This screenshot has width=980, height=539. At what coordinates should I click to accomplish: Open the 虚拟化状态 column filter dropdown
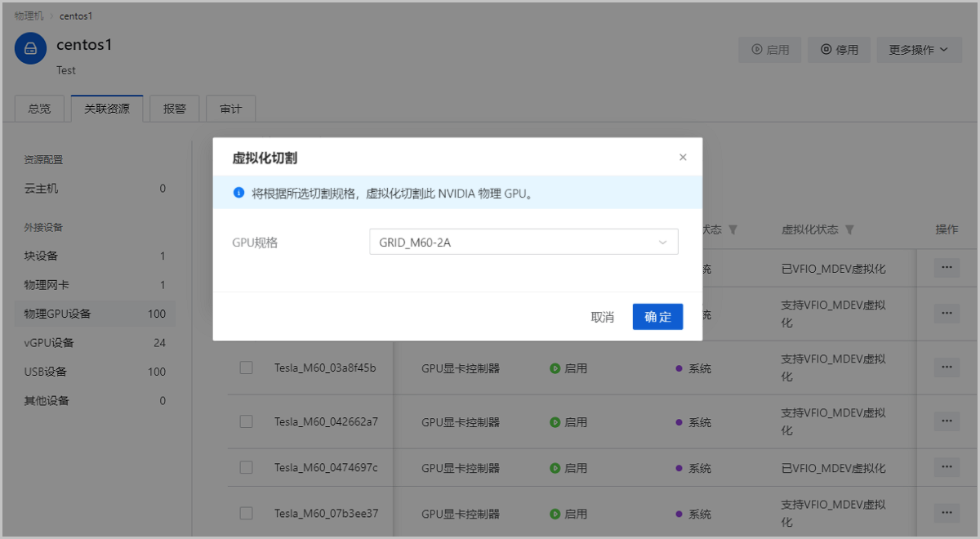click(x=849, y=229)
